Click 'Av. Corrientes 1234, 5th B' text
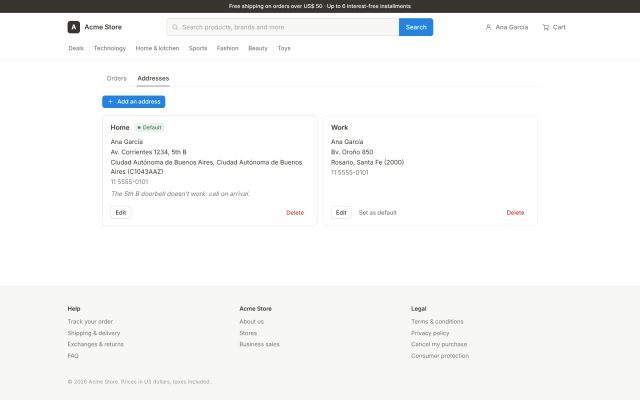Screen dimensions: 640x400 coord(149,152)
